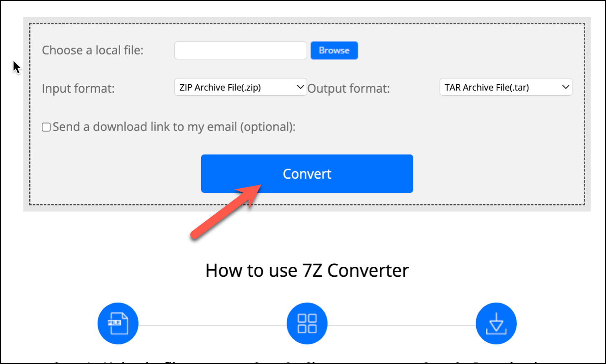Click the big blue Convert button

coord(307,174)
